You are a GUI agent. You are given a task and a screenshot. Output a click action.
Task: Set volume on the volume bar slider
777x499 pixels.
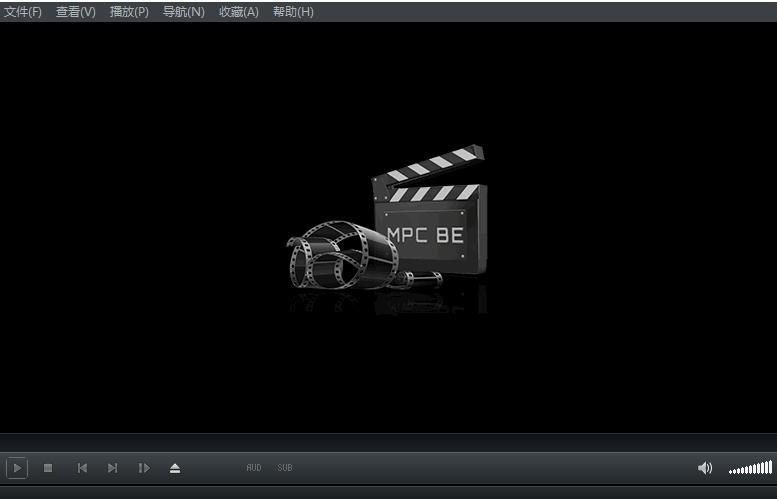pyautogui.click(x=750, y=468)
